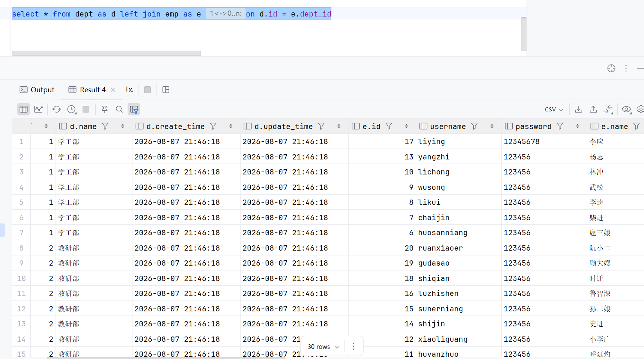Click the username cell luzhishen
644x359 pixels.
(x=459, y=293)
